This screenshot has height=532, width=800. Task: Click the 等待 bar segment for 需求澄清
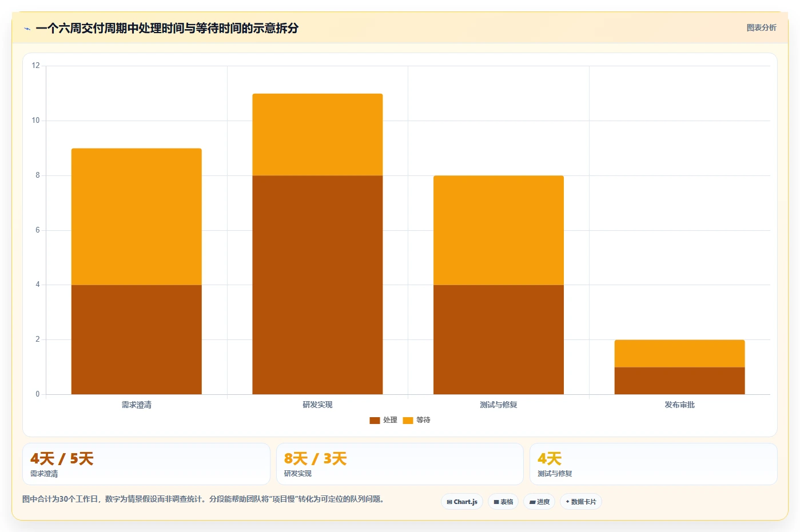137,217
